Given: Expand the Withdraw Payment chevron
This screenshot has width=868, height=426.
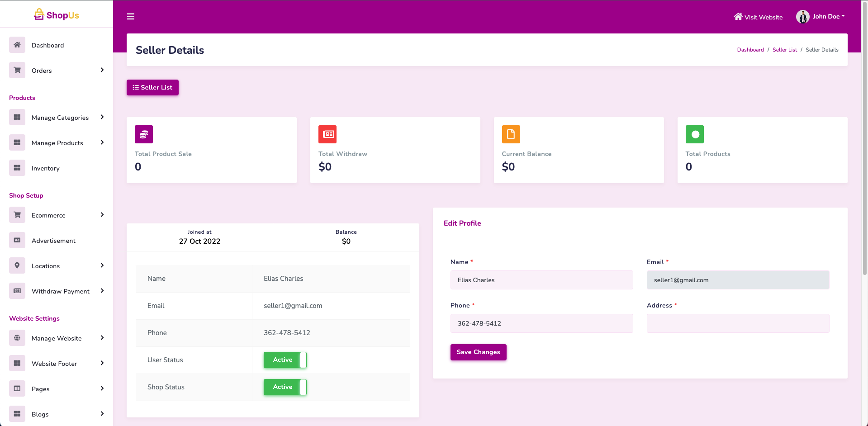Looking at the screenshot, I should pos(102,291).
